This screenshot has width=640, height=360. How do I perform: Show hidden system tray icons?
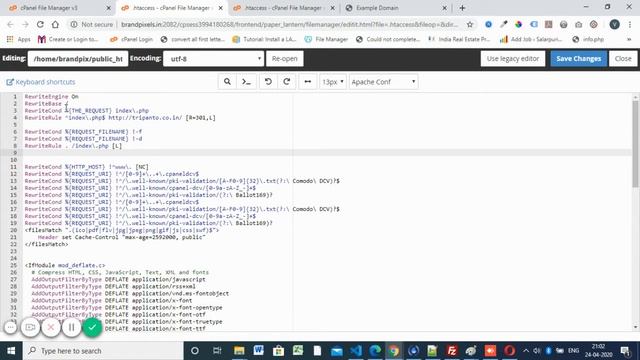click(x=526, y=351)
